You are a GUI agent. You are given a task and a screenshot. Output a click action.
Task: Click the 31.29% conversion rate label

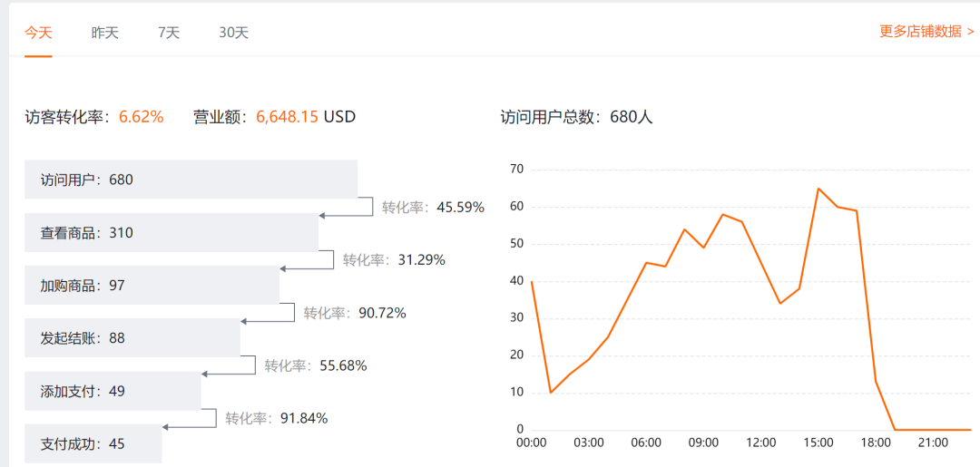pos(394,260)
